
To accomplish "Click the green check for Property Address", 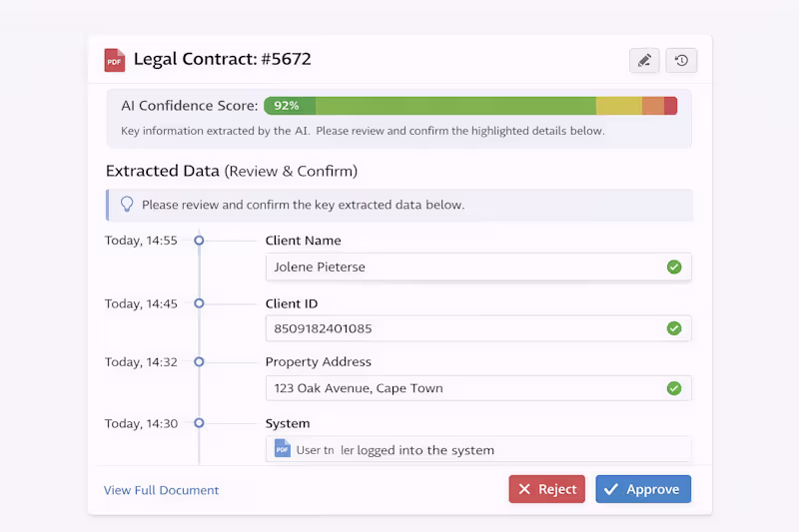I will coord(674,388).
